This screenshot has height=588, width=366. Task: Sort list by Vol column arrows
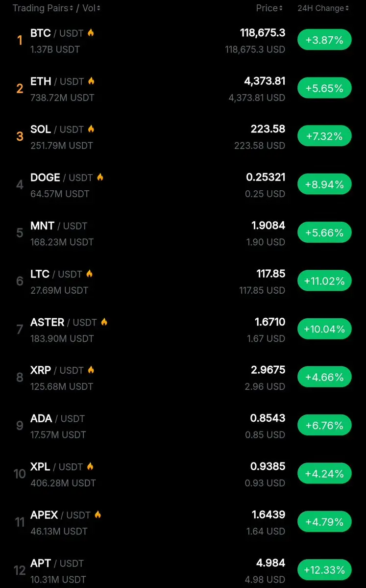click(98, 8)
